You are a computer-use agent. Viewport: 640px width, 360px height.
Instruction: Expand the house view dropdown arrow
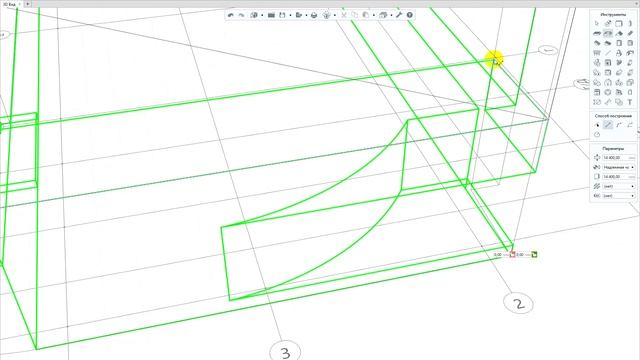391,15
